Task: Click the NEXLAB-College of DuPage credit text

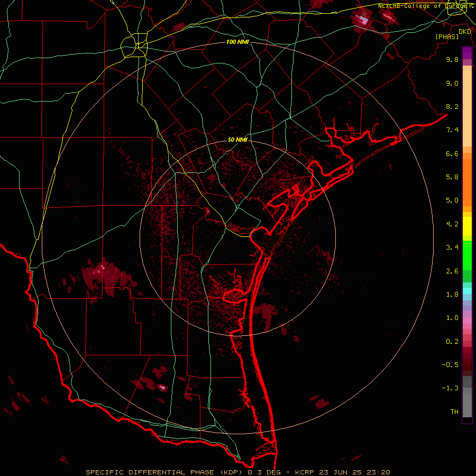Action: point(425,6)
